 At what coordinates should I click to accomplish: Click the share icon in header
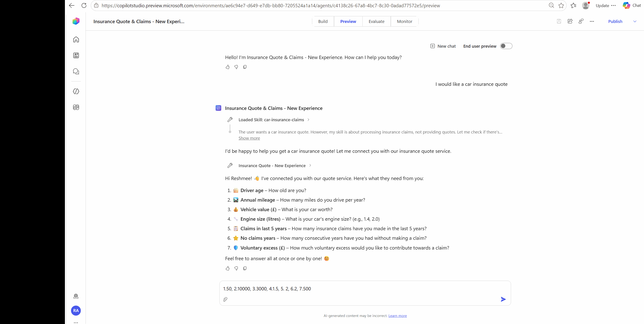570,22
